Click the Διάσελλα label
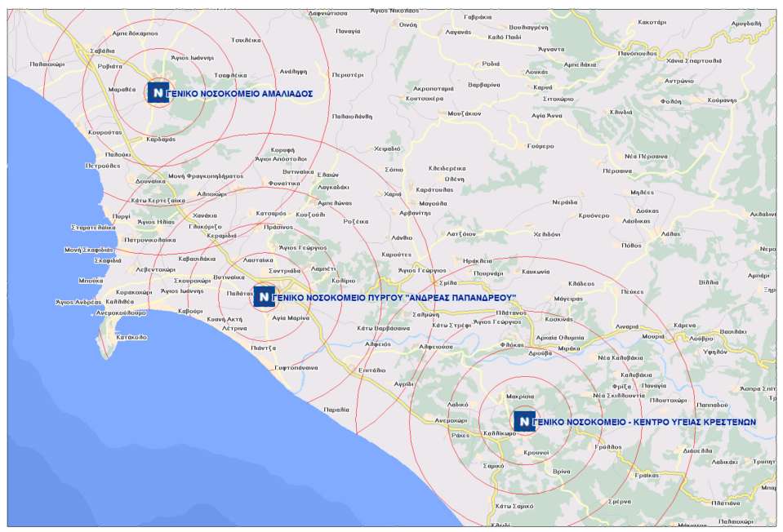 click(x=697, y=450)
